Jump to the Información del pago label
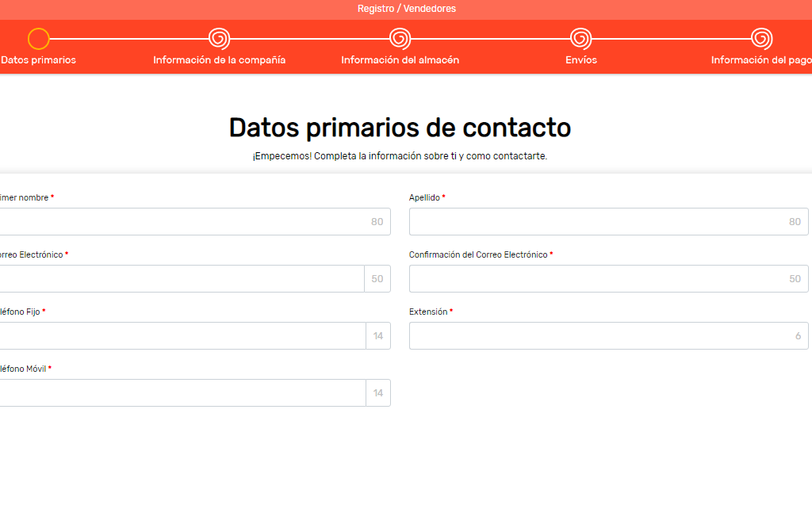 761,60
